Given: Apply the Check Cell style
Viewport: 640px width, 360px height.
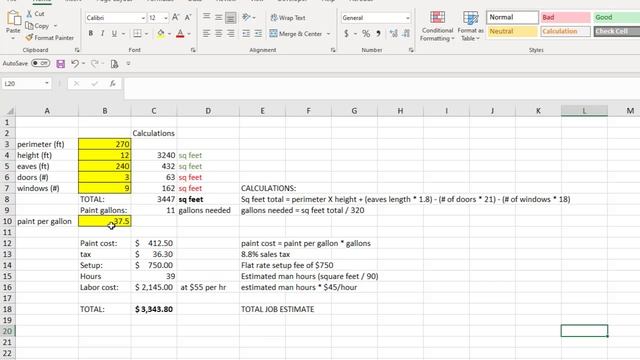Looking at the screenshot, I should tap(617, 31).
